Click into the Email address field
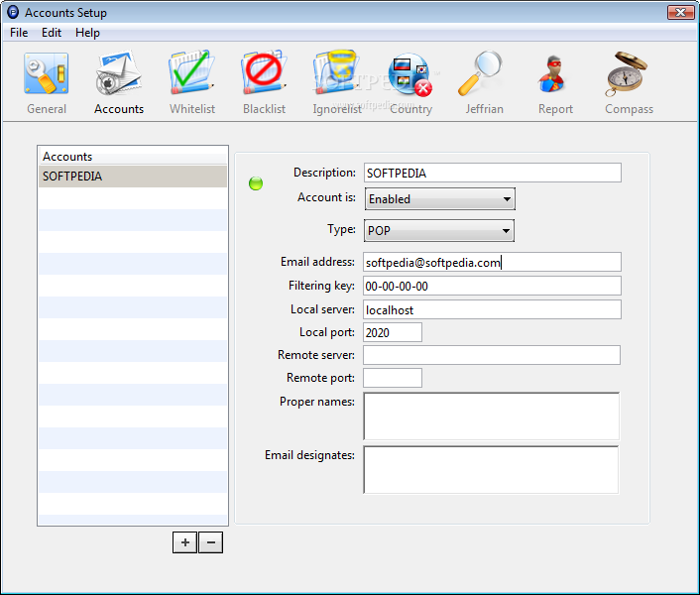This screenshot has height=595, width=700. pyautogui.click(x=492, y=262)
